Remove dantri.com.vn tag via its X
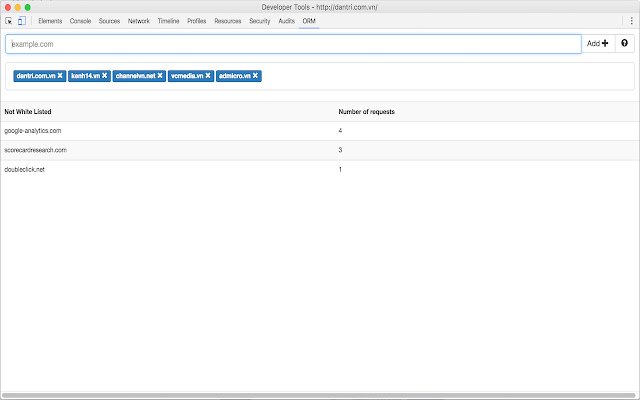This screenshot has width=640, height=400. coord(60,76)
